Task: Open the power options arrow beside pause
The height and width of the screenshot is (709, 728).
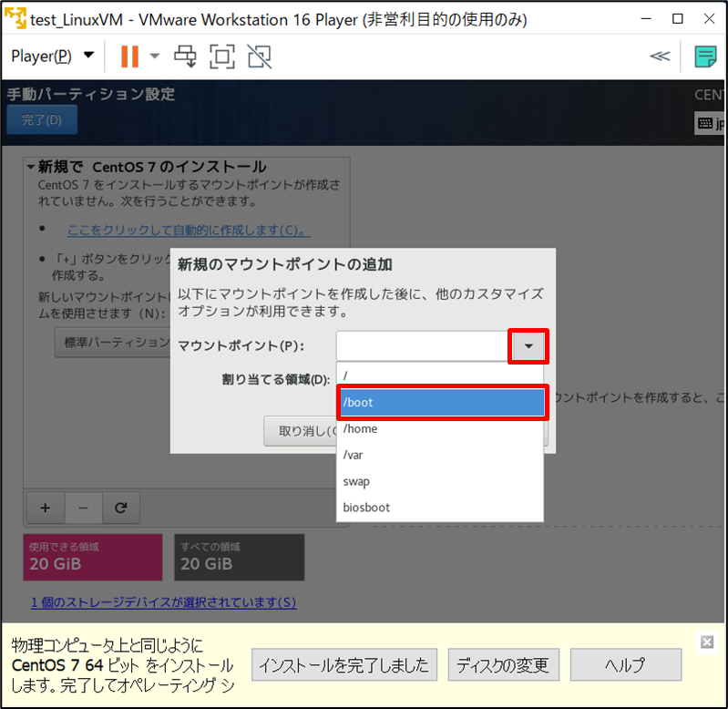Action: point(155,57)
